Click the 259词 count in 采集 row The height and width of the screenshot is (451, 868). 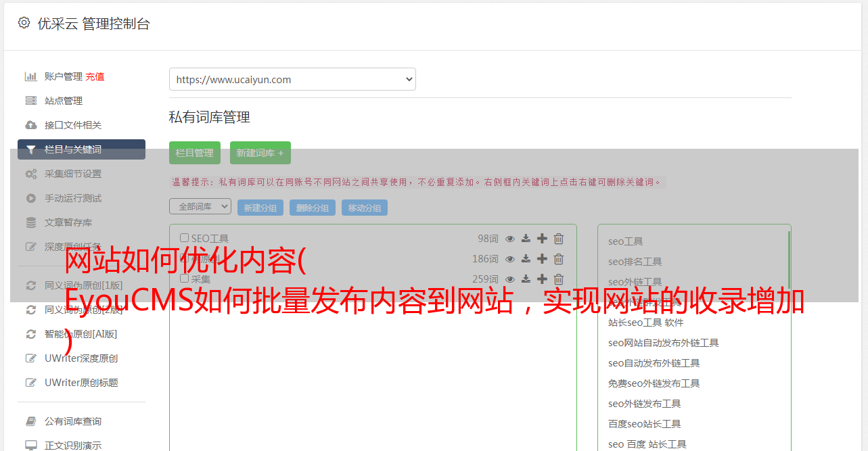point(485,279)
